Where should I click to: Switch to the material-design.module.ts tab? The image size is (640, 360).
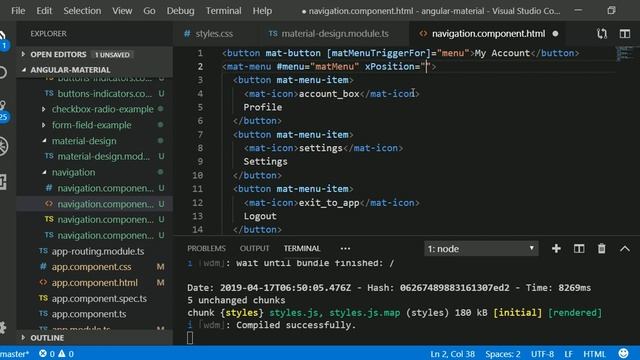tap(335, 33)
